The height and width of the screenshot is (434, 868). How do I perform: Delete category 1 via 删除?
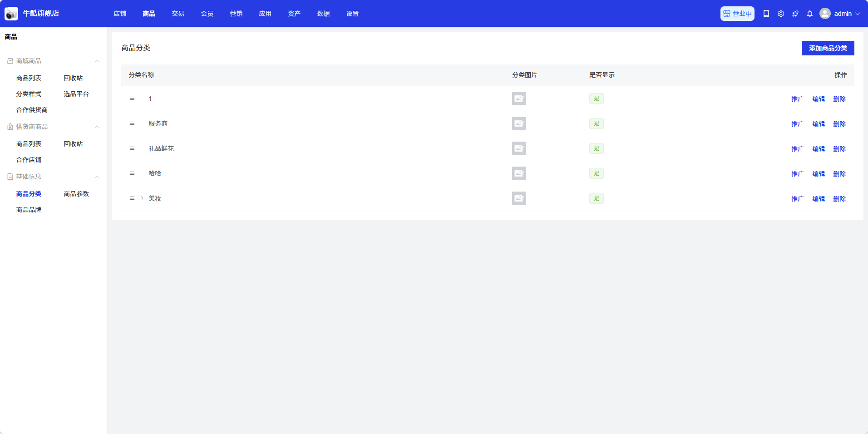click(839, 99)
